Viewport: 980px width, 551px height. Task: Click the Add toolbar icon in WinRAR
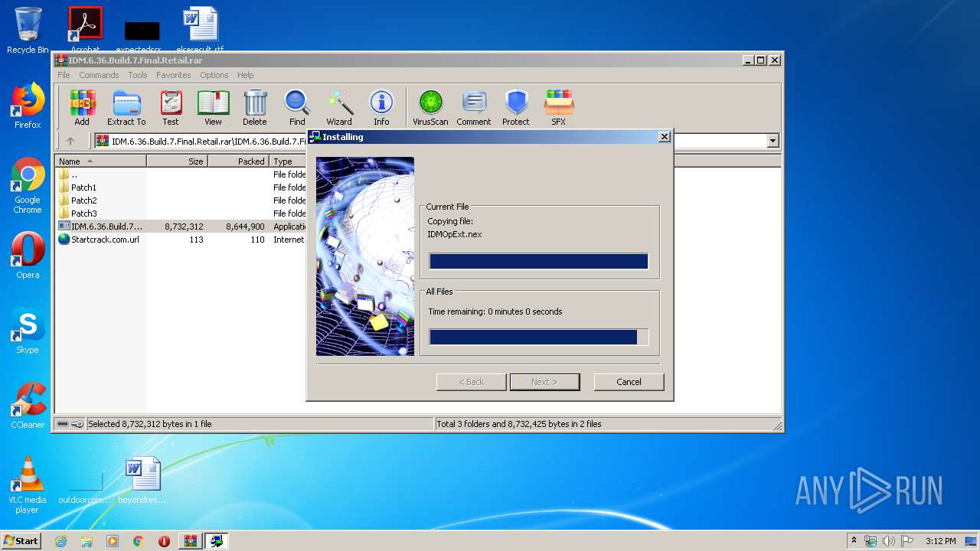[82, 107]
